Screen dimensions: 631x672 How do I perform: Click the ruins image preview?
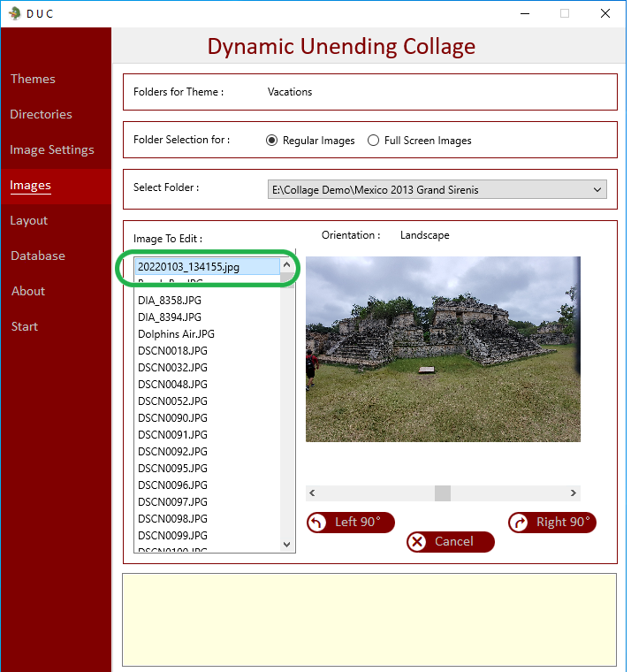tap(443, 349)
